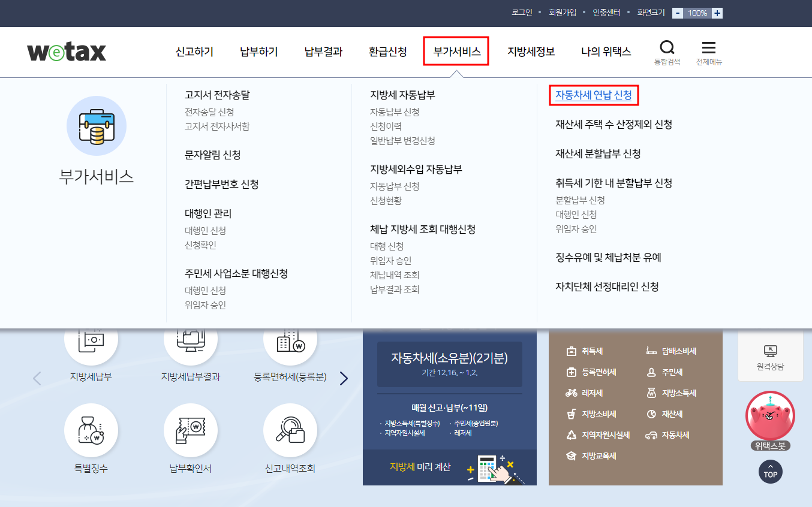Image resolution: width=812 pixels, height=507 pixels.
Task: Open 자동차세 via the car icon
Action: click(x=650, y=435)
